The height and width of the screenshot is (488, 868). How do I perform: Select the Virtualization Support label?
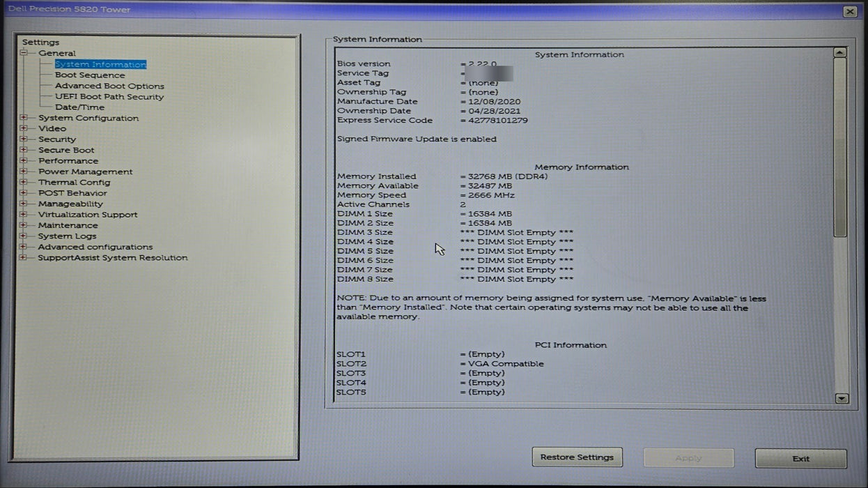(x=88, y=215)
